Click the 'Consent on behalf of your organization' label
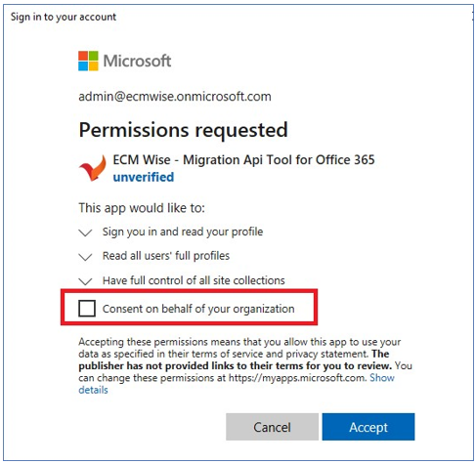Screen dimensions: 476x464 click(198, 309)
